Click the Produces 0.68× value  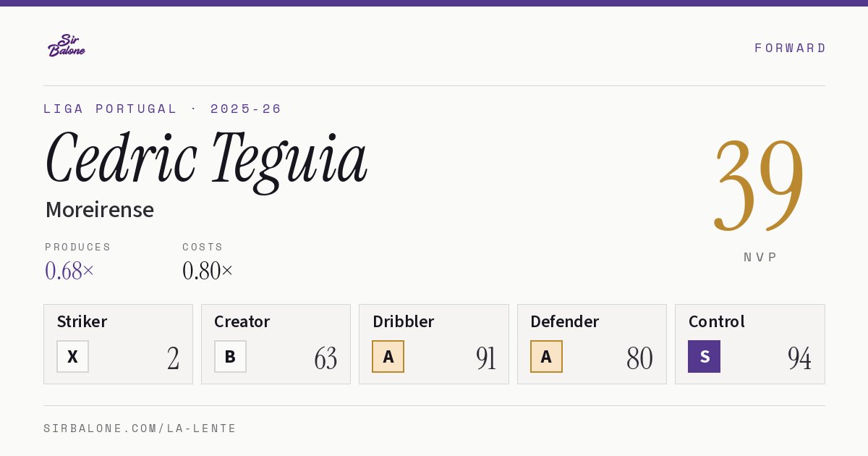coord(69,271)
